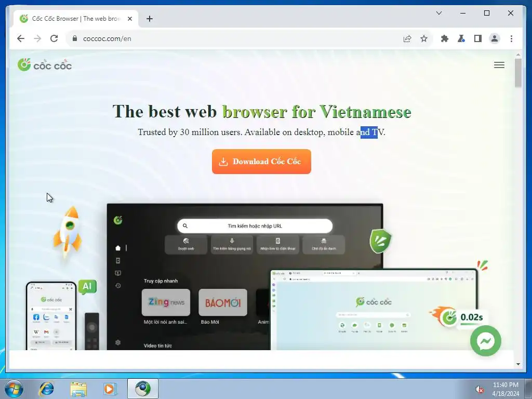Open the user profile avatar
This screenshot has width=532, height=399.
495,38
